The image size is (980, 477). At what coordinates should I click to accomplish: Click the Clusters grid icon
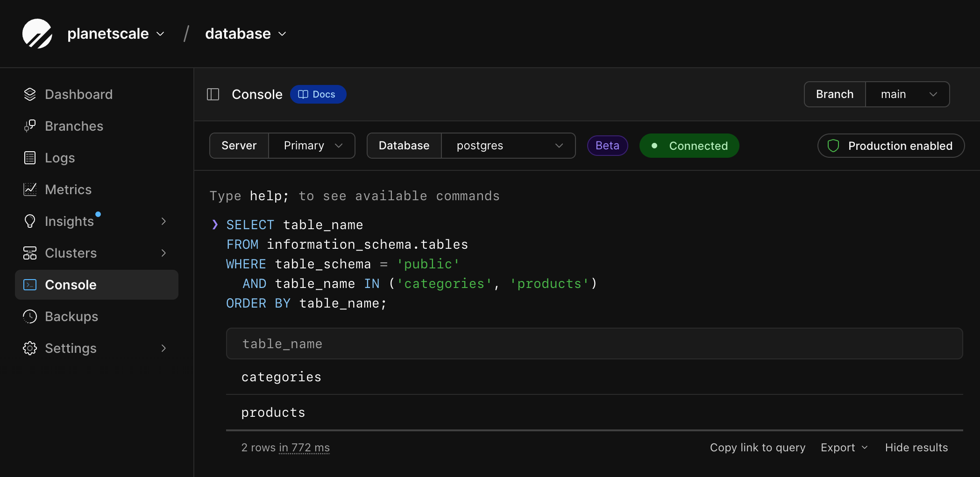pyautogui.click(x=30, y=253)
